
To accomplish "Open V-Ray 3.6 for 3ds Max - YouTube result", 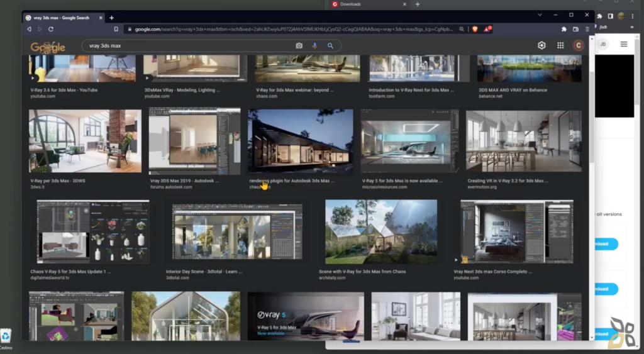I will click(64, 90).
